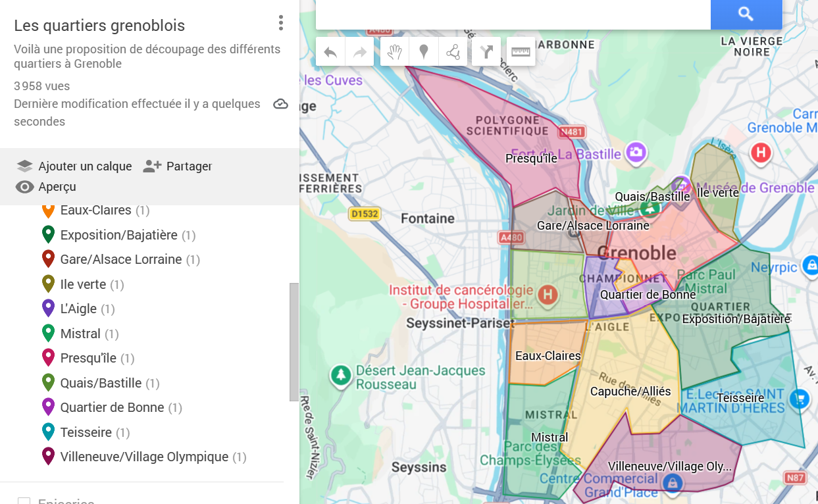Click the map title Les quartiers grenoblois
The image size is (818, 504).
coord(99,26)
